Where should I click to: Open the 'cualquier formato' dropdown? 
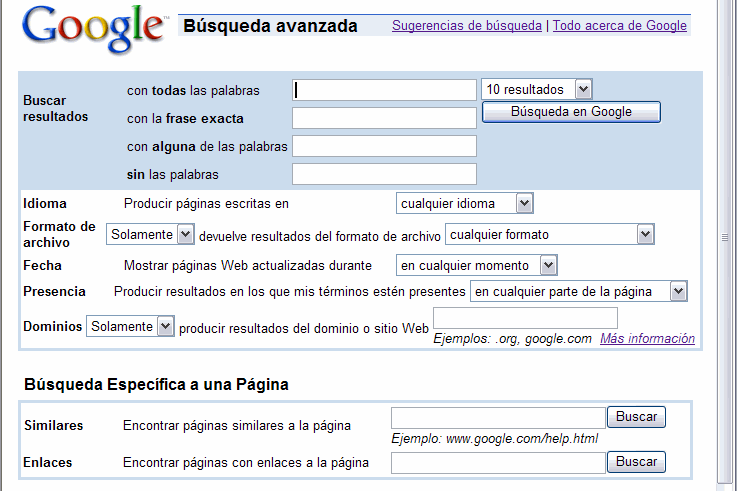549,234
